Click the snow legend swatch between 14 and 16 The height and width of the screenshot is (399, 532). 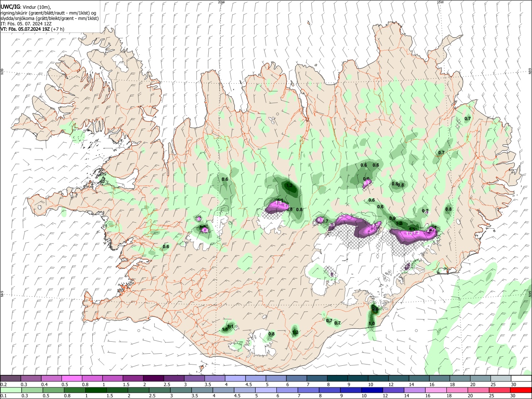[x=418, y=378]
